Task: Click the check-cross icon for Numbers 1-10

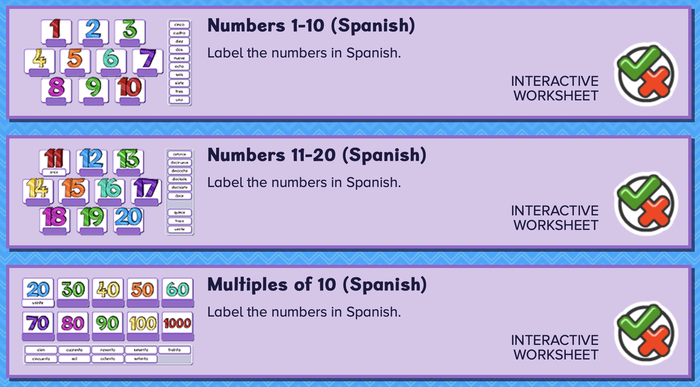Action: [646, 74]
